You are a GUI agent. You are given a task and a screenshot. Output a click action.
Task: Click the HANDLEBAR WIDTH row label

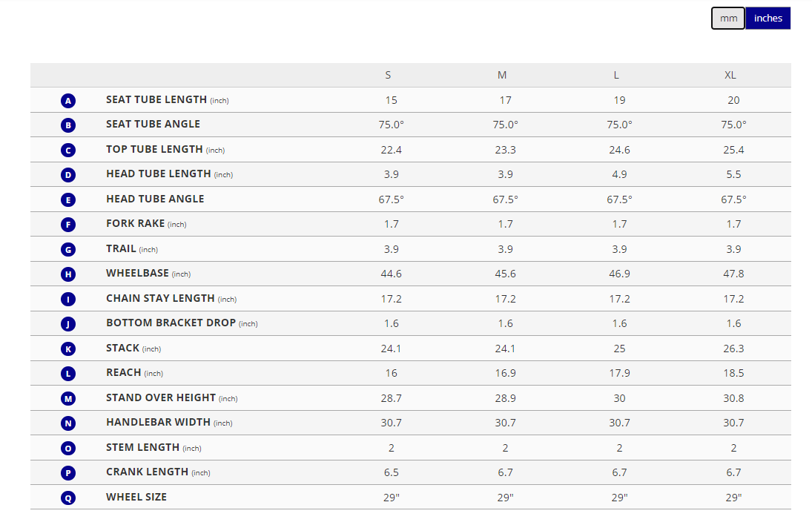(159, 423)
